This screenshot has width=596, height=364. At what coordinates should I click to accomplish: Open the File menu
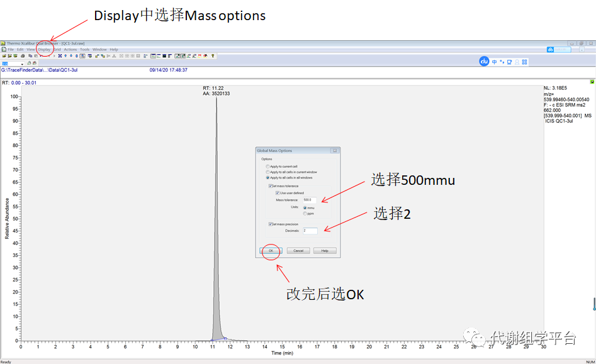coord(11,49)
